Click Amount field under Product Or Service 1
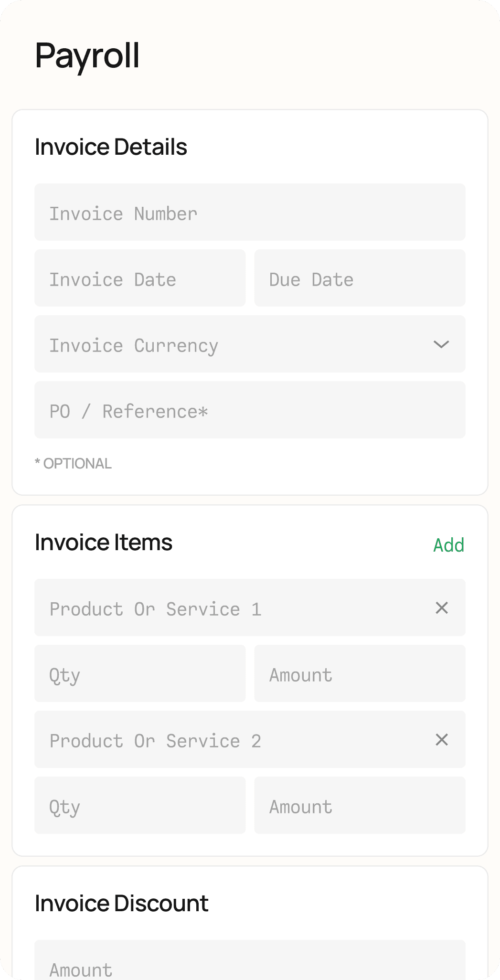Screen dimensions: 500x980 point(360,674)
